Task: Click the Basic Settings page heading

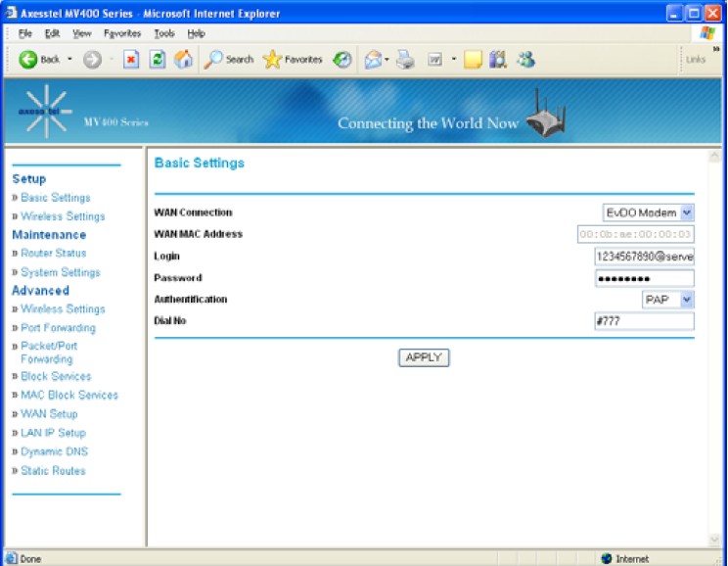Action: 200,163
